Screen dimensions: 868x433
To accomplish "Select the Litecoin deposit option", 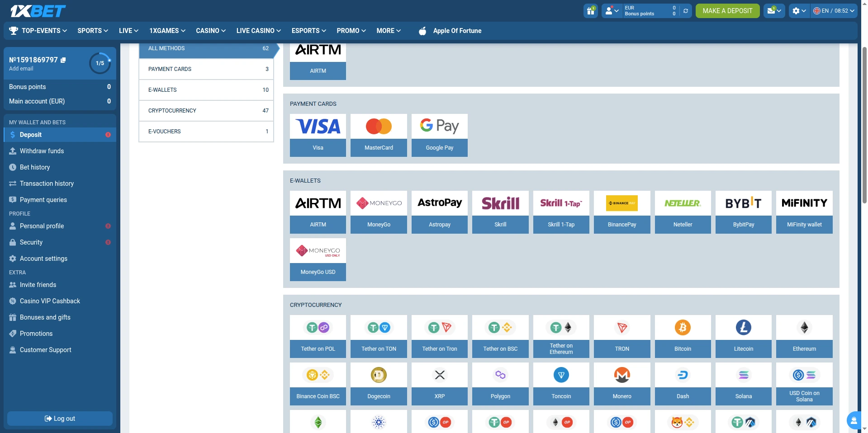I will pyautogui.click(x=743, y=336).
